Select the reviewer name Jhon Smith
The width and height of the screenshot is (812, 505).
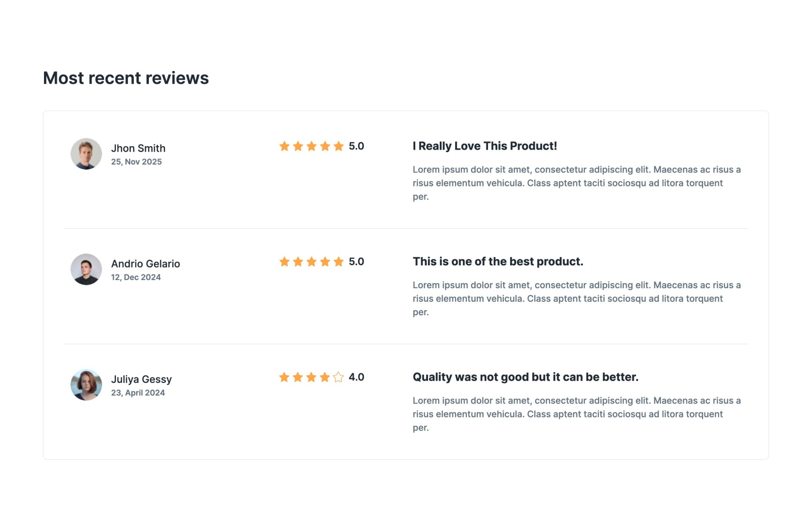138,148
